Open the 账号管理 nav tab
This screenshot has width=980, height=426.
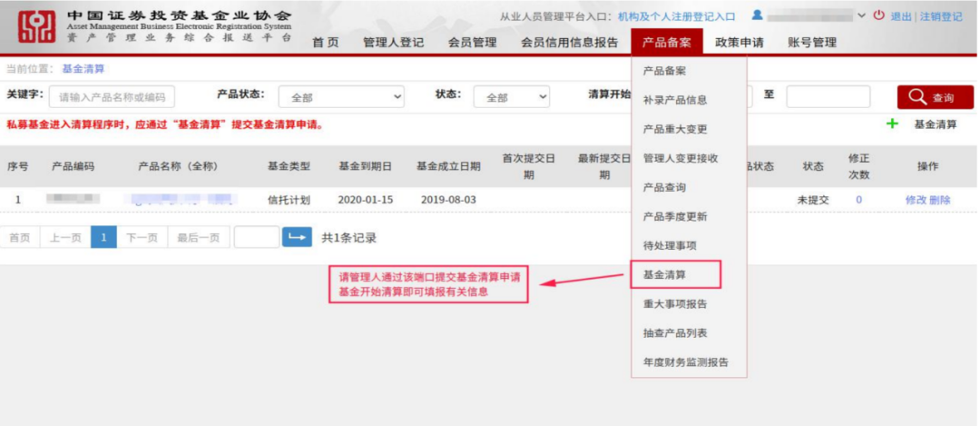pyautogui.click(x=812, y=43)
